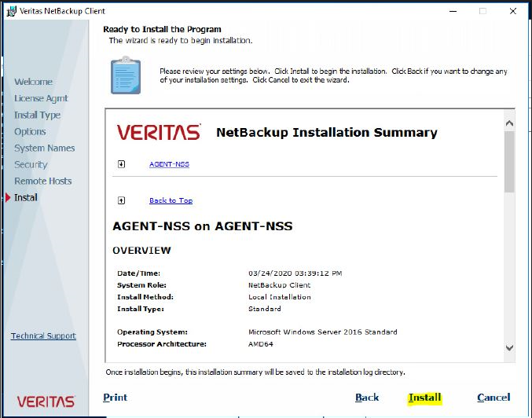
Task: Select the Install Type step
Action: tap(37, 115)
